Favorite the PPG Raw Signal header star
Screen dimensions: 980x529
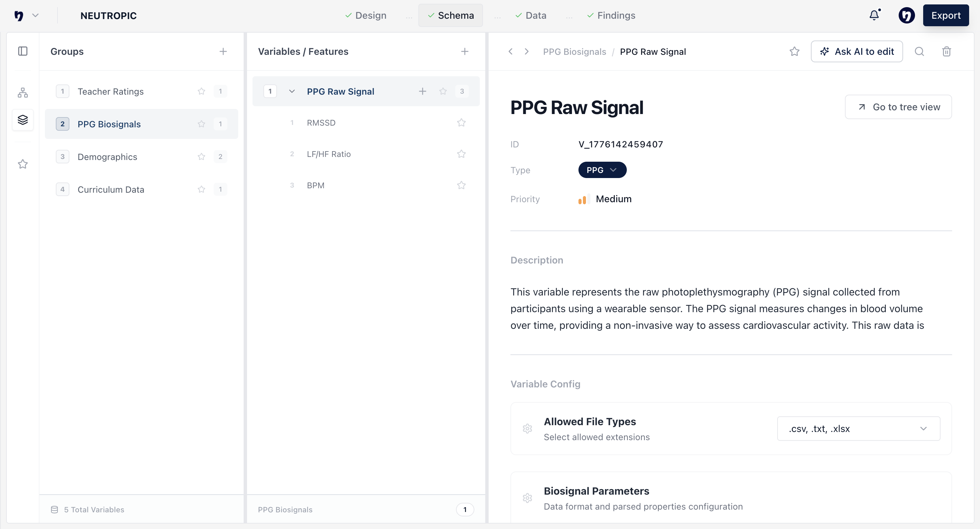coord(794,51)
